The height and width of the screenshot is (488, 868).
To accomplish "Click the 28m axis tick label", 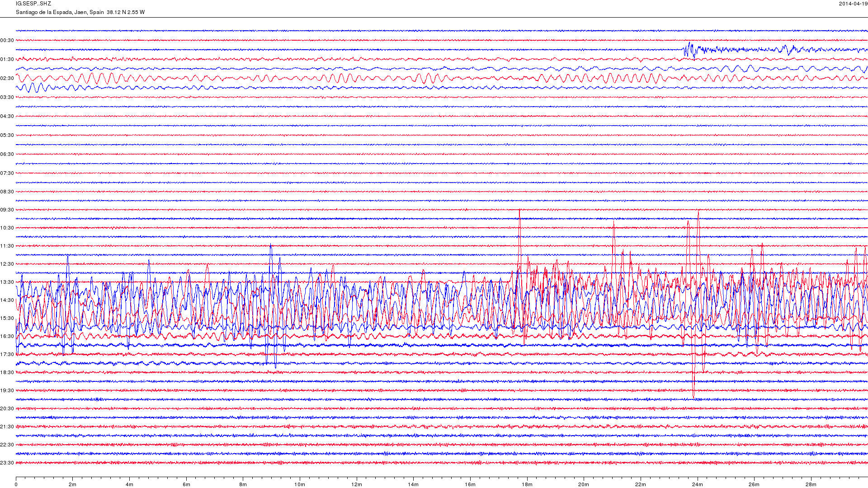I will pyautogui.click(x=811, y=485).
